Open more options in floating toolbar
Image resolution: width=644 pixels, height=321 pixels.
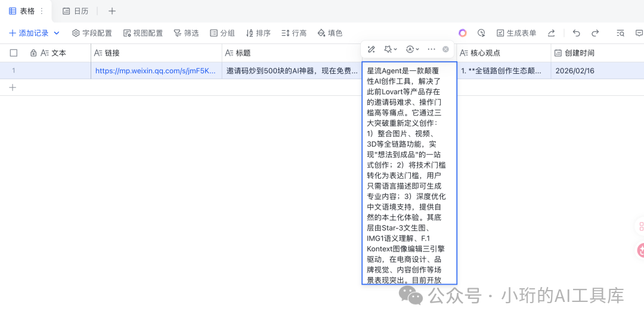coord(431,49)
